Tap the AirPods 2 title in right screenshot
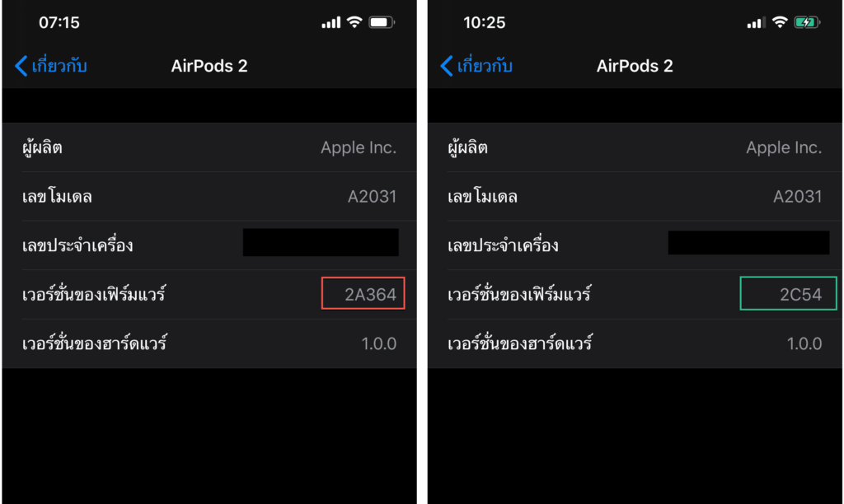Screen dimensions: 844x504 (635, 66)
